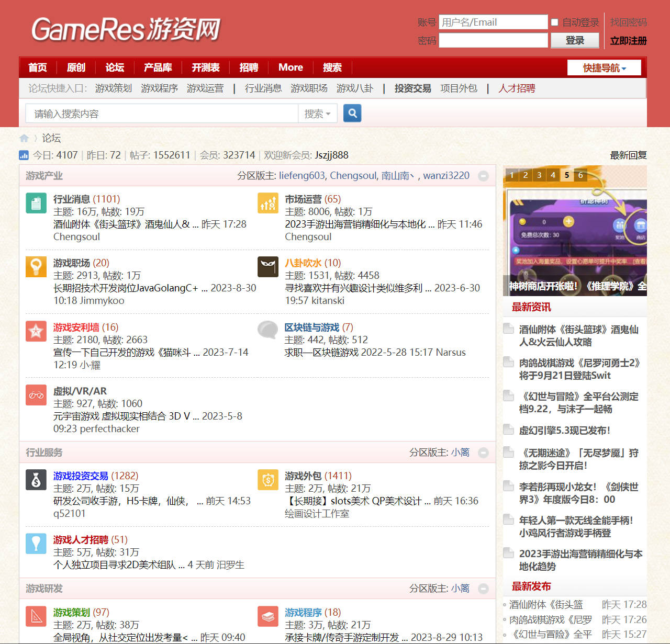This screenshot has height=644, width=670.
Task: Click the 找回密码 link
Action: [x=628, y=22]
